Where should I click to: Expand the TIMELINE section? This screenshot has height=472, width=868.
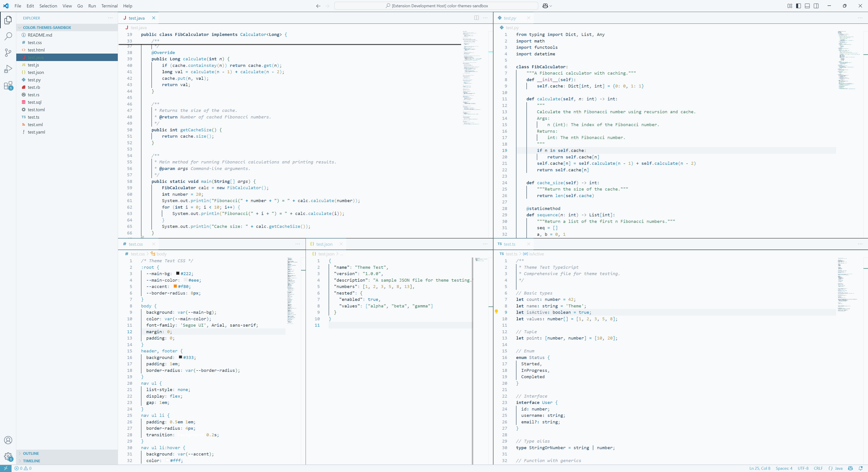(31, 461)
